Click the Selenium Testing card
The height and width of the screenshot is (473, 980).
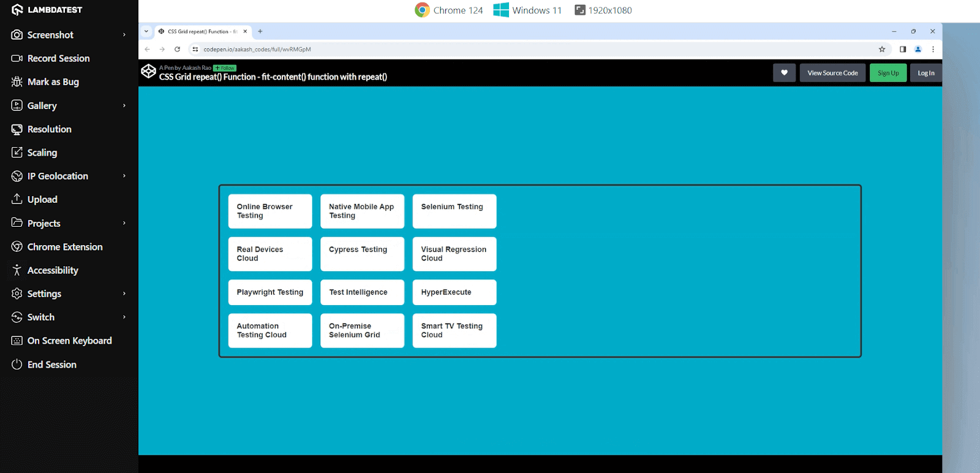click(454, 211)
